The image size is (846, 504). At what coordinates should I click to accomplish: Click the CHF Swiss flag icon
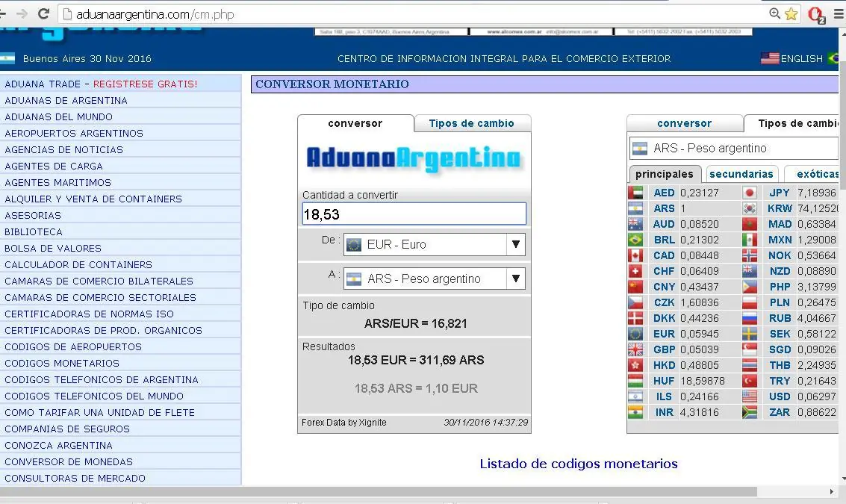click(x=635, y=271)
